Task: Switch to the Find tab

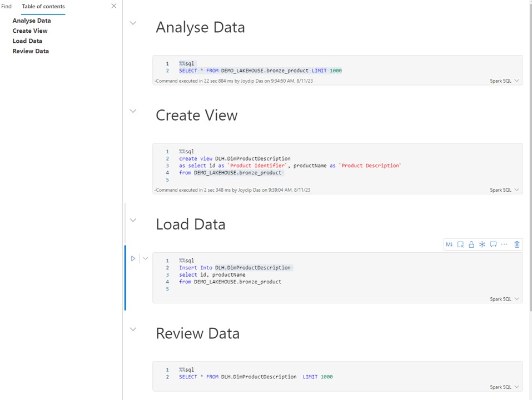Action: [x=6, y=6]
